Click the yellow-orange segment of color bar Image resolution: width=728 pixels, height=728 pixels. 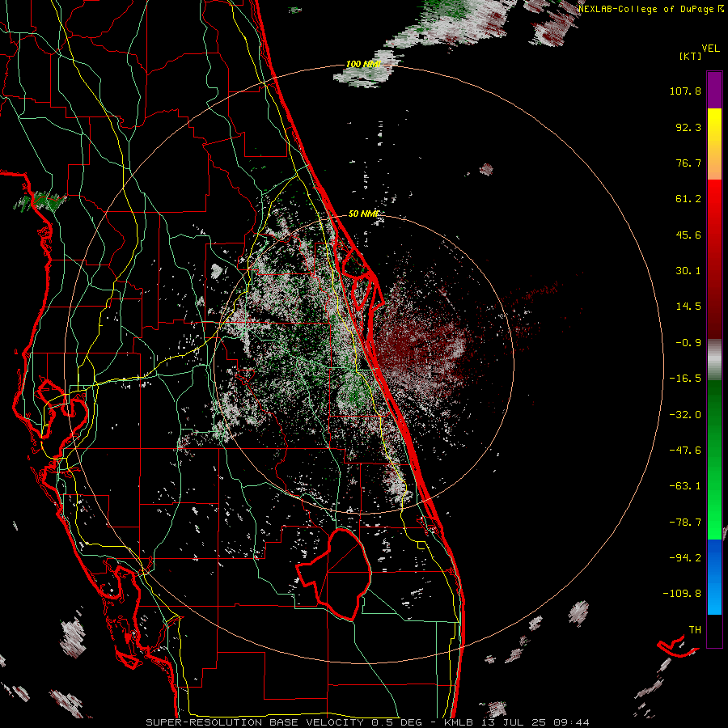pos(714,144)
